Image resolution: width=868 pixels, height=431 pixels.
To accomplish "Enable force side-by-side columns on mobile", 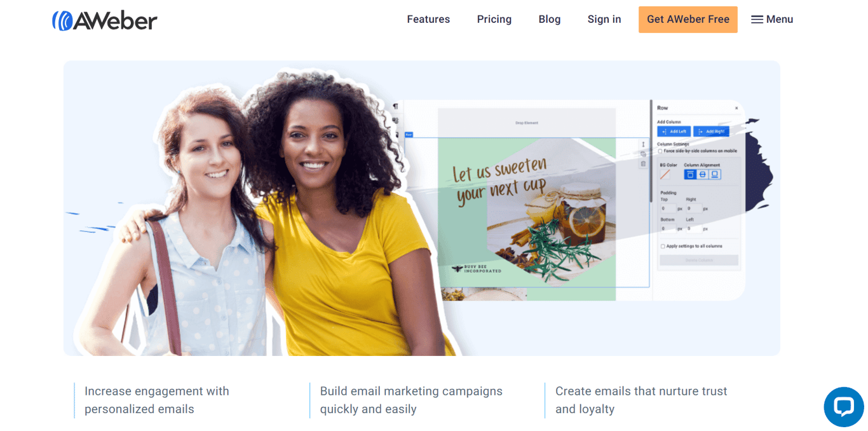I will tap(660, 151).
